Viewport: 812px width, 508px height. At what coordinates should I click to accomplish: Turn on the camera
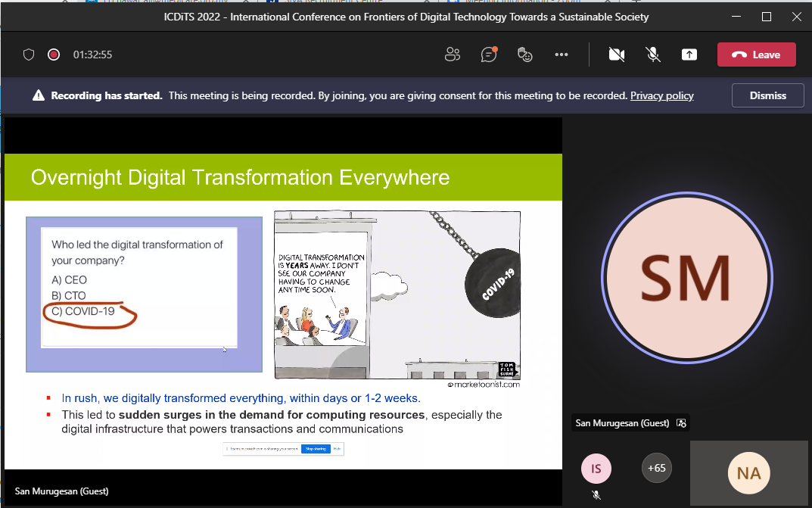(x=616, y=55)
